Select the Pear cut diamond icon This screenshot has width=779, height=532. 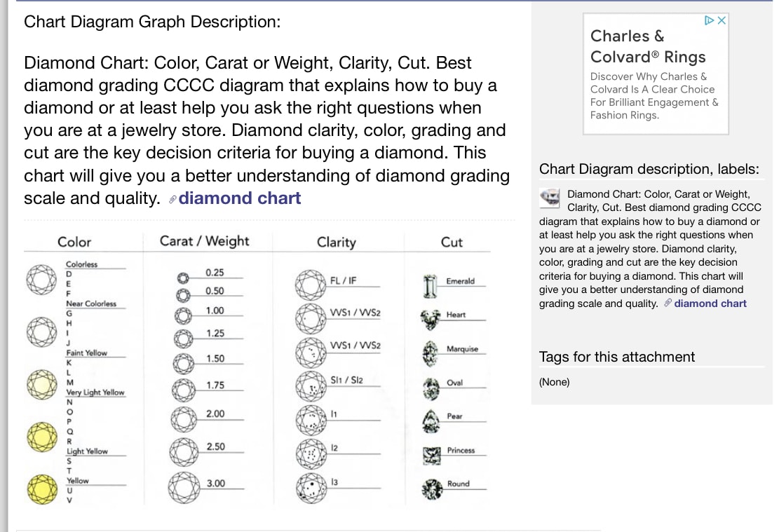click(428, 421)
